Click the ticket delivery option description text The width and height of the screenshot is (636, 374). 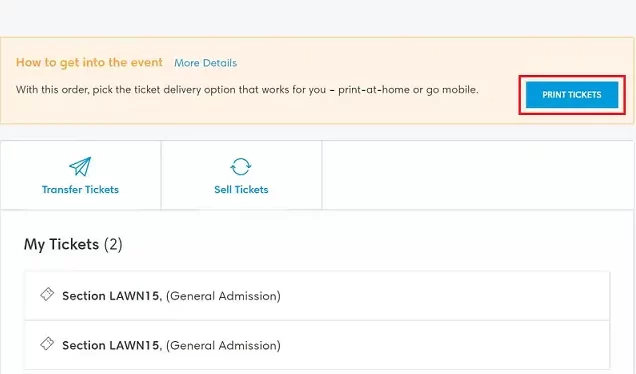click(x=247, y=90)
